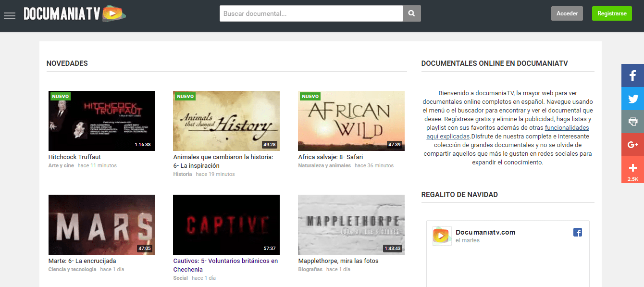Image resolution: width=644 pixels, height=287 pixels.
Task: Open Marte: 6- La encrucijada title
Action: [82, 261]
